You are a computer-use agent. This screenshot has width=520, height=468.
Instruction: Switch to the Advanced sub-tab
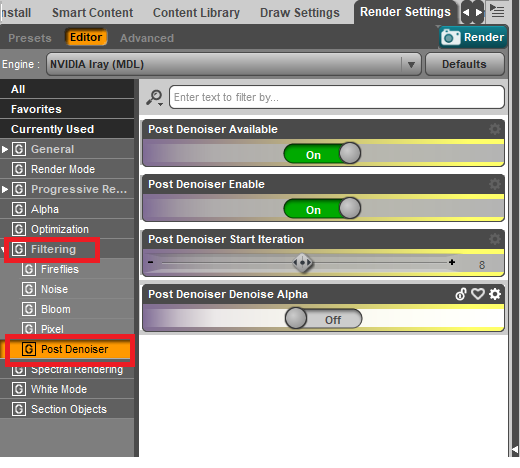click(147, 38)
